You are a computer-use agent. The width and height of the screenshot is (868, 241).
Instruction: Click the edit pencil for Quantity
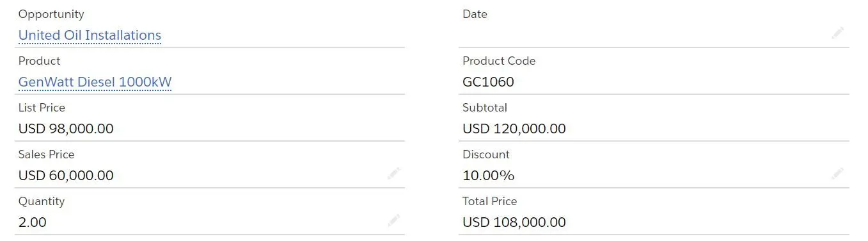393,221
